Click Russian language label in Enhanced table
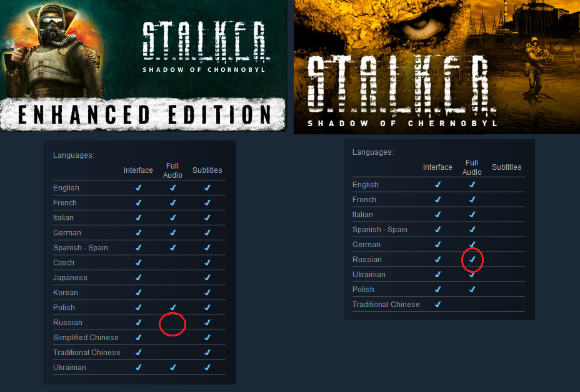Screen dimensions: 580x392 67,323
